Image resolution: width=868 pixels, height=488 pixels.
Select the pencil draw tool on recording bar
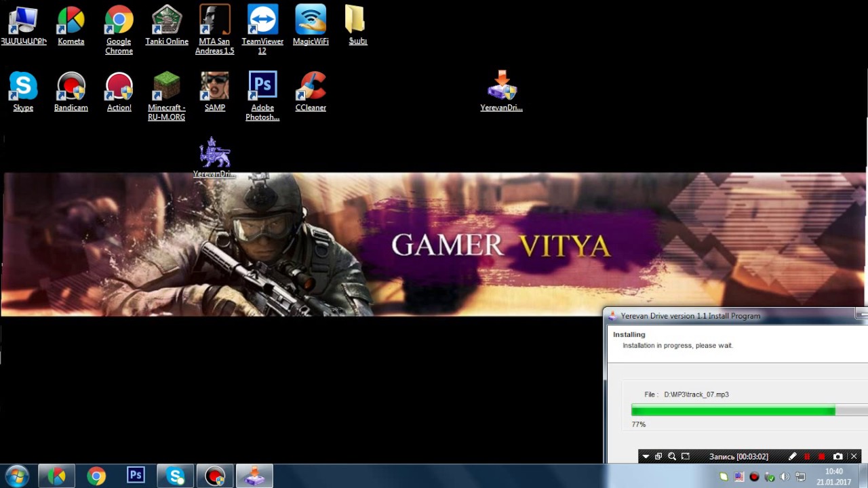(x=792, y=457)
